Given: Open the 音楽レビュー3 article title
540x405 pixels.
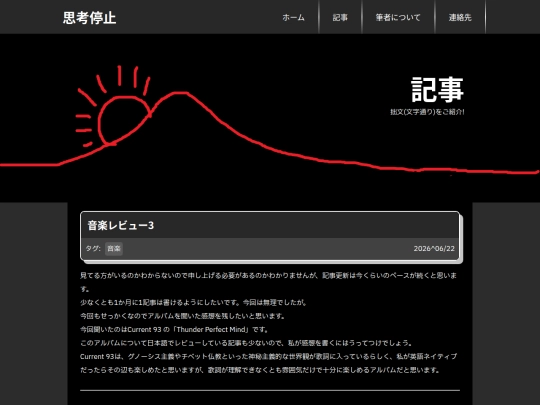Looking at the screenshot, I should click(121, 226).
